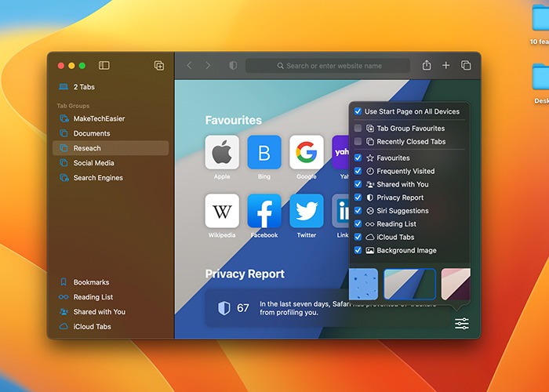Open the 10 fea folder on the desktop
The width and height of the screenshot is (549, 392).
coord(540,17)
